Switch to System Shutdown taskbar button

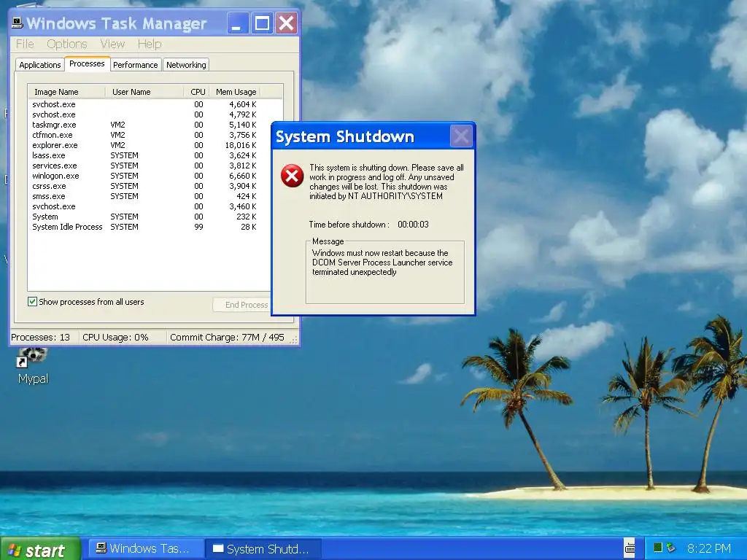pos(263,549)
